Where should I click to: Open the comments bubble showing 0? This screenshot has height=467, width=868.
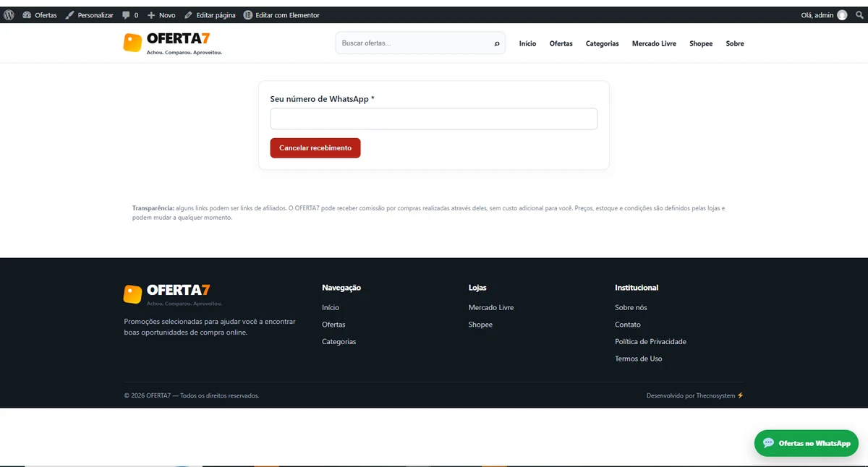[x=130, y=14]
